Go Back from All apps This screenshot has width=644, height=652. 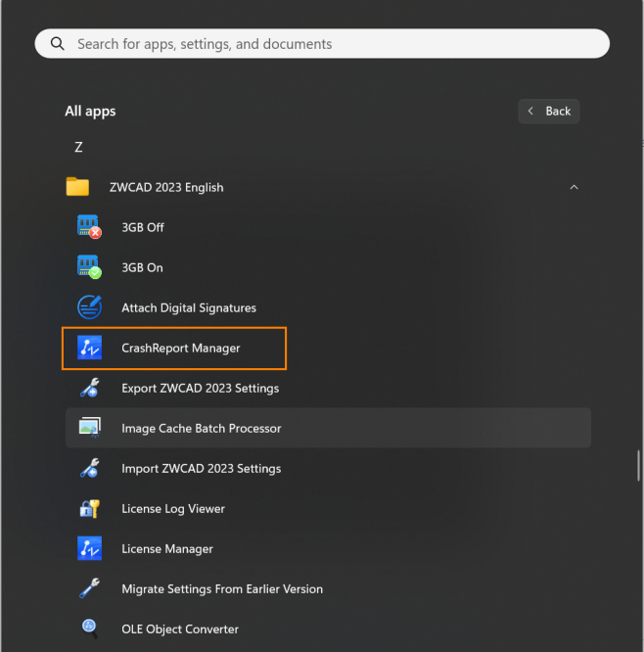549,111
